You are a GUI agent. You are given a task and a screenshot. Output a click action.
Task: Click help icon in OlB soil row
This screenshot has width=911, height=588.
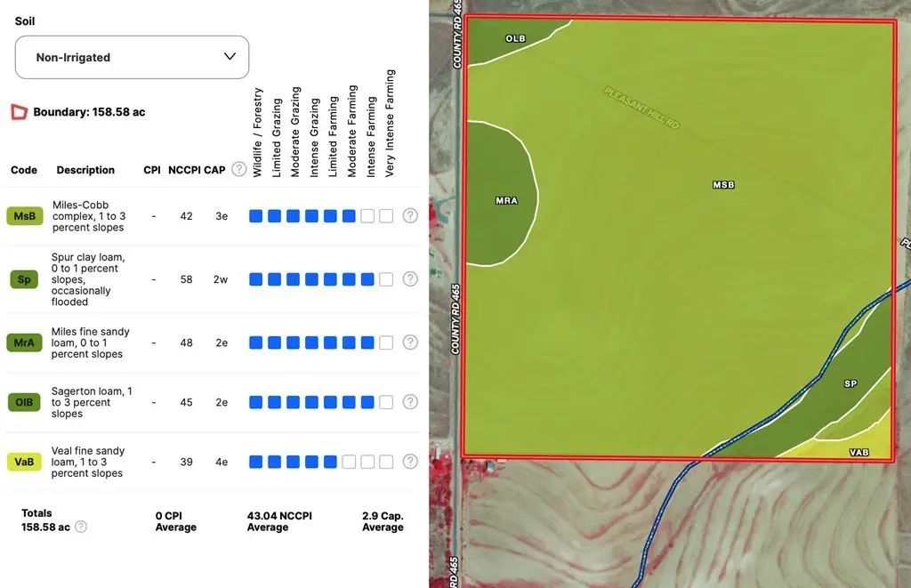410,402
